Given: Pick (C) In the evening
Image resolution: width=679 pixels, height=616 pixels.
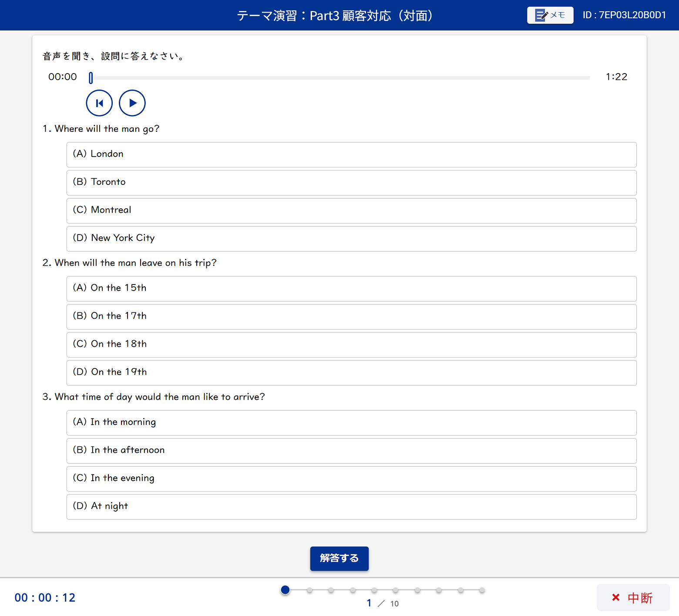Looking at the screenshot, I should click(351, 479).
